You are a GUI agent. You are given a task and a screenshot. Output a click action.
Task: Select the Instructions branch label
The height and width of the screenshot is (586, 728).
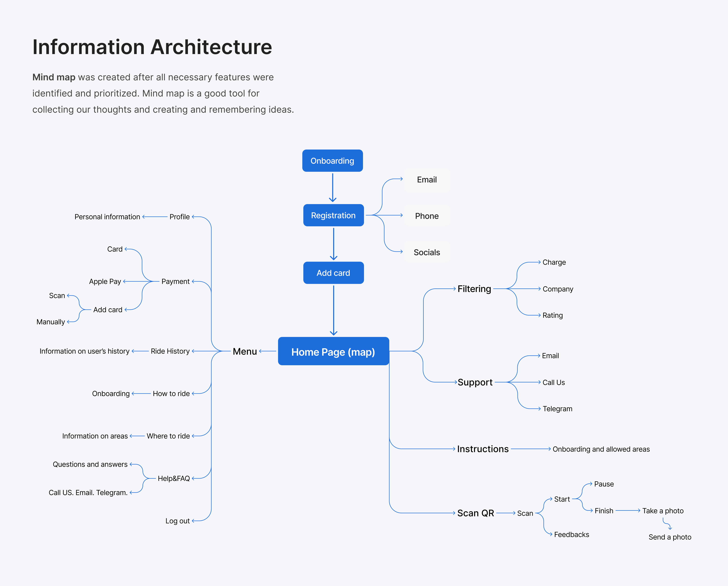click(482, 449)
